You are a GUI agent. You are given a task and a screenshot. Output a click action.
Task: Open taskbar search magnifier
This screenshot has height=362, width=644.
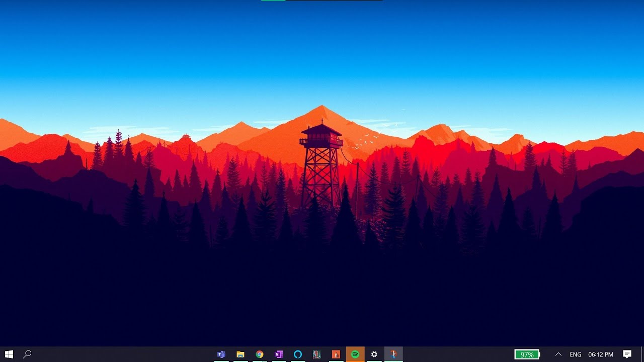[28, 354]
